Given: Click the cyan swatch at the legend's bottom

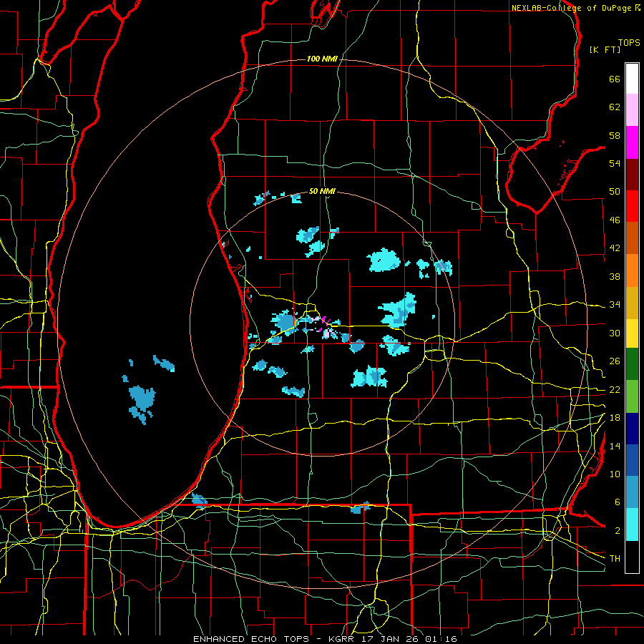Looking at the screenshot, I should click(x=632, y=525).
